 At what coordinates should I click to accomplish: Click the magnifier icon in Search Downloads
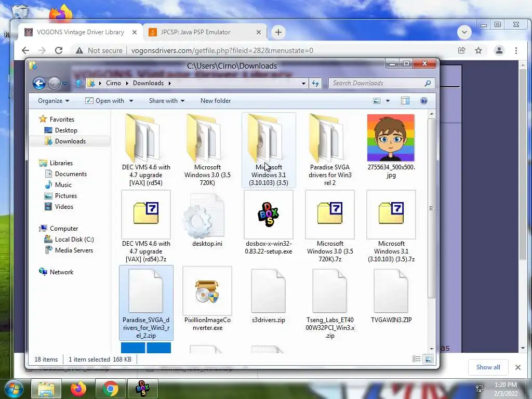click(x=428, y=83)
